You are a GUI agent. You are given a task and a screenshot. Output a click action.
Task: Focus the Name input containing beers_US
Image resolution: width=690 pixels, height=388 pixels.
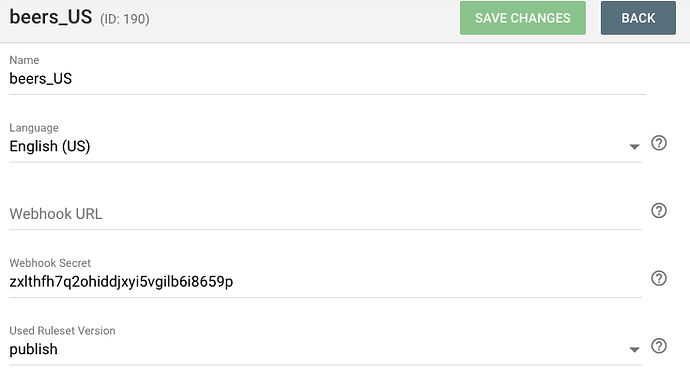click(x=327, y=79)
